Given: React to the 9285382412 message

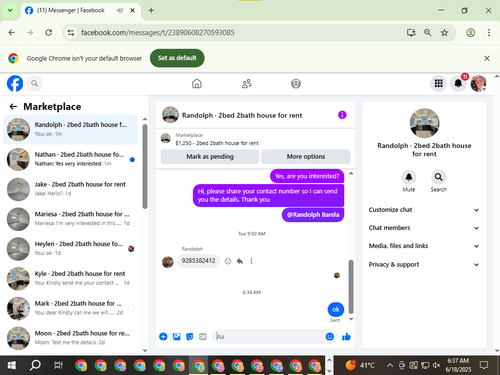Looking at the screenshot, I should (228, 261).
